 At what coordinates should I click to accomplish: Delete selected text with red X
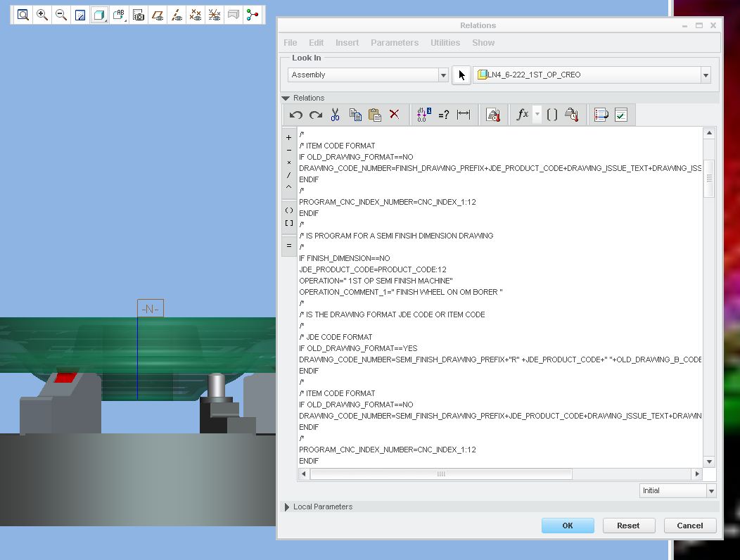[x=394, y=114]
